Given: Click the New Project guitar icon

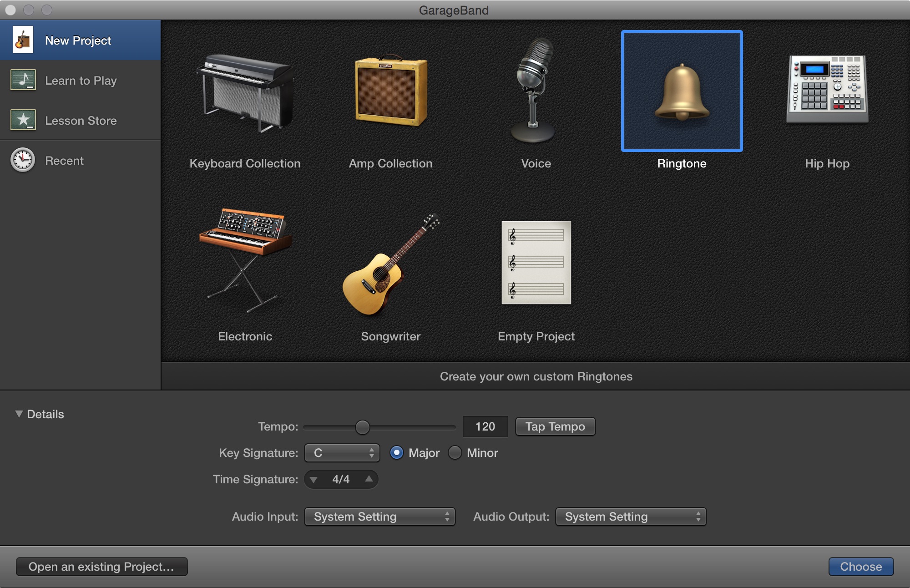Looking at the screenshot, I should [x=23, y=40].
